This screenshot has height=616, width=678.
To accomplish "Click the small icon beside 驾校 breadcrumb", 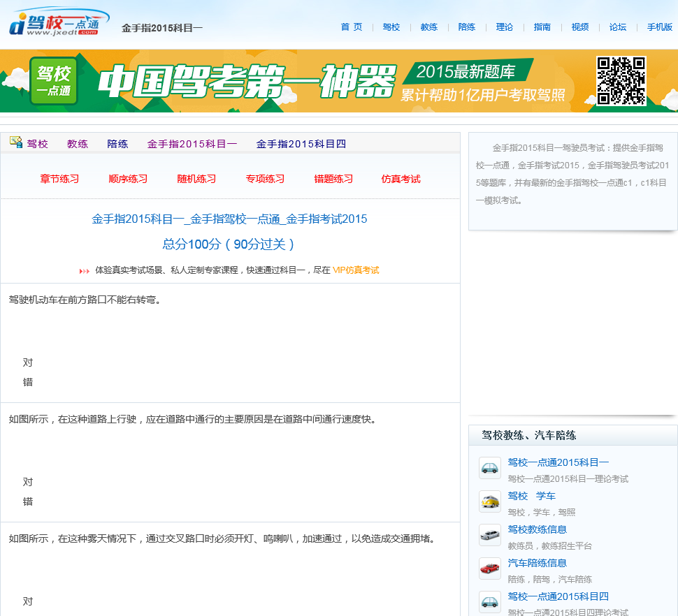I will point(16,142).
